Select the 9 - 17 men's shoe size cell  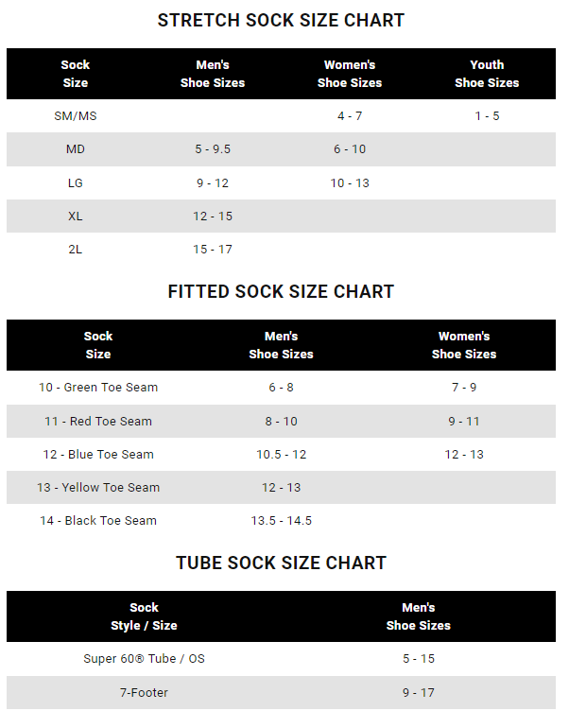419,693
